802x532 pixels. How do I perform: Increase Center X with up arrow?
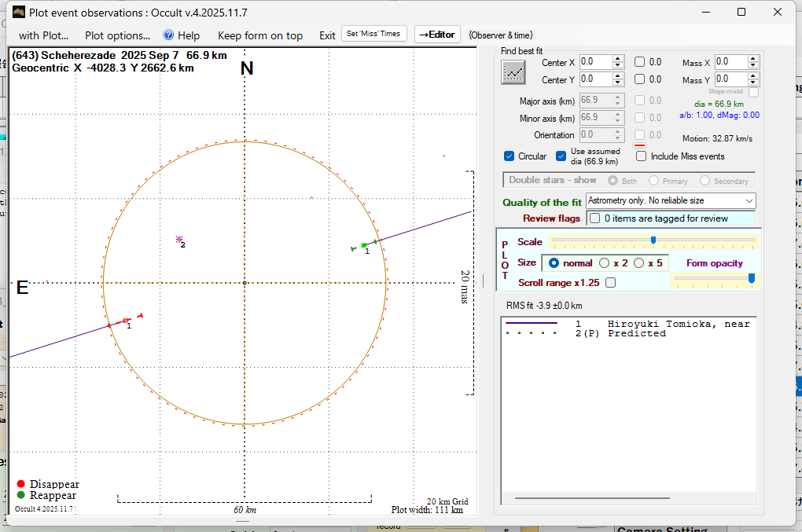pyautogui.click(x=618, y=58)
